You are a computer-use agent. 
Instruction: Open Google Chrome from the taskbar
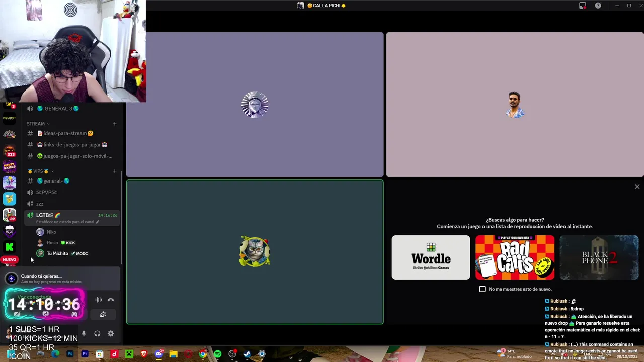tap(203, 354)
